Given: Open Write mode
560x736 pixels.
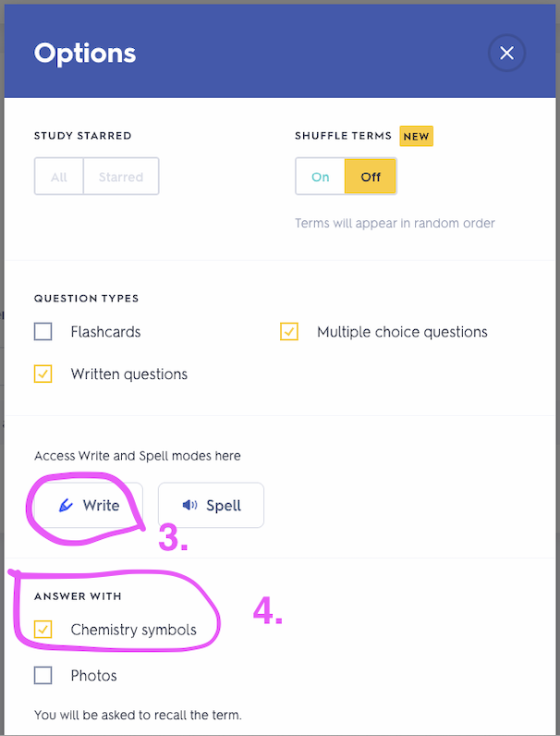Looking at the screenshot, I should pos(88,505).
